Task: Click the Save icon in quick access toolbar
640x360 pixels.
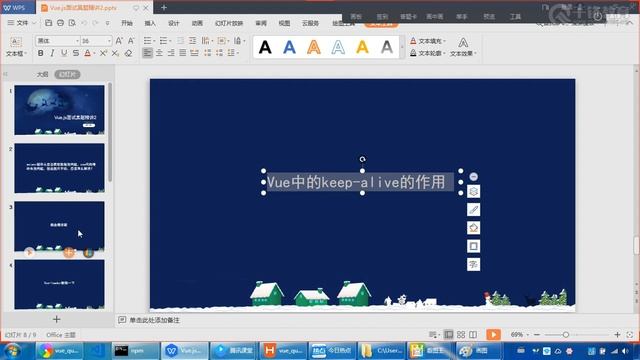Action: coord(49,23)
